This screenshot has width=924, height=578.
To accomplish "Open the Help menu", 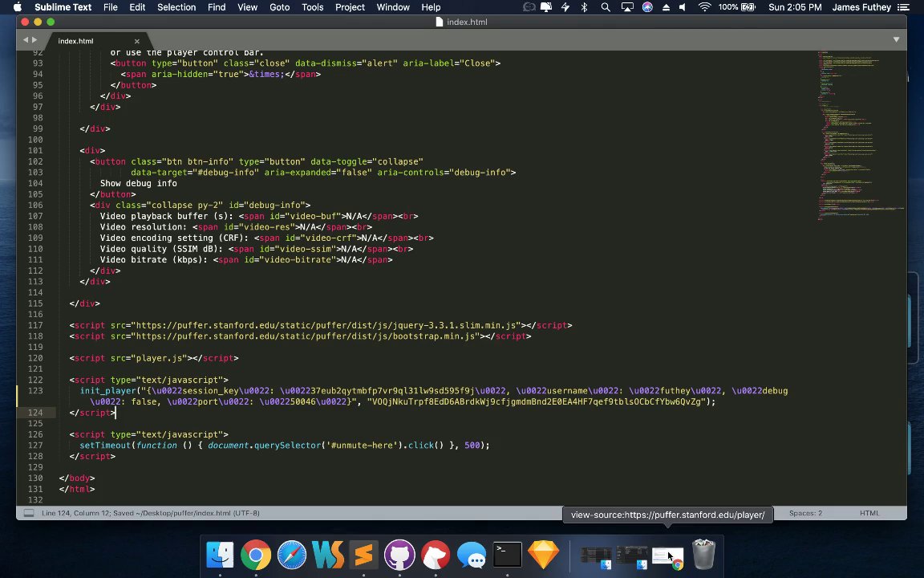I will [431, 7].
